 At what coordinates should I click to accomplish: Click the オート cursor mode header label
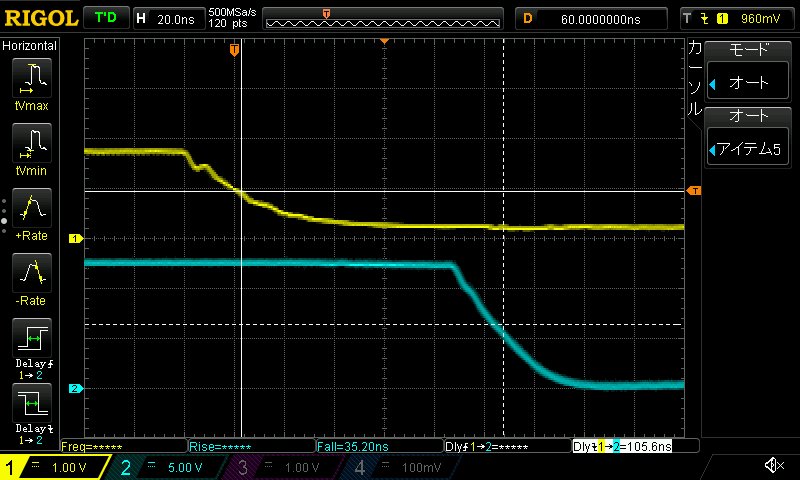click(748, 115)
